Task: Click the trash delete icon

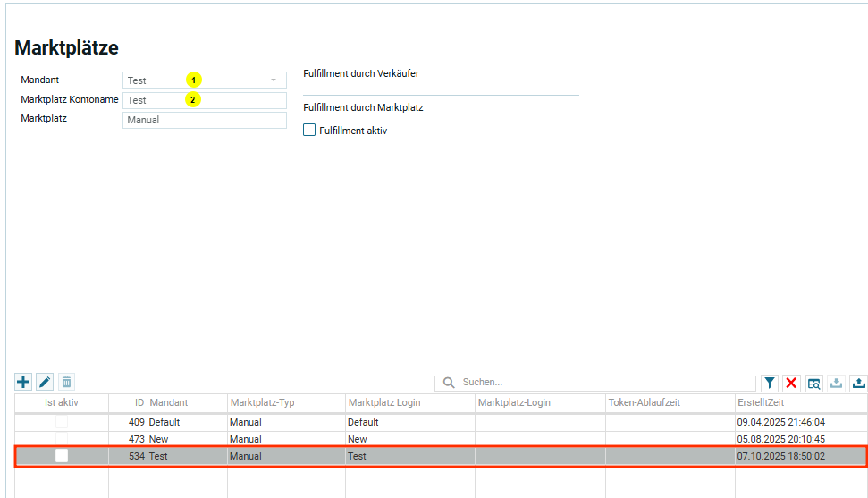Action: tap(66, 383)
